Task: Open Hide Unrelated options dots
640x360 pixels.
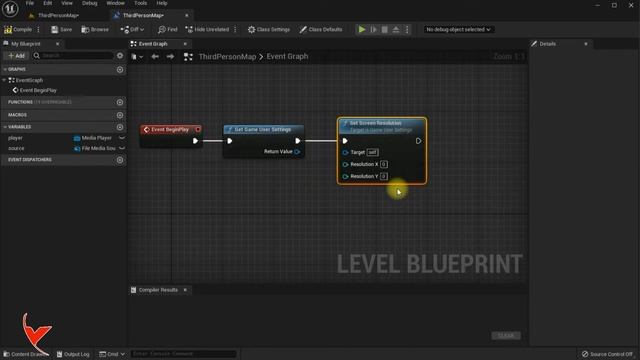Action: (x=235, y=29)
